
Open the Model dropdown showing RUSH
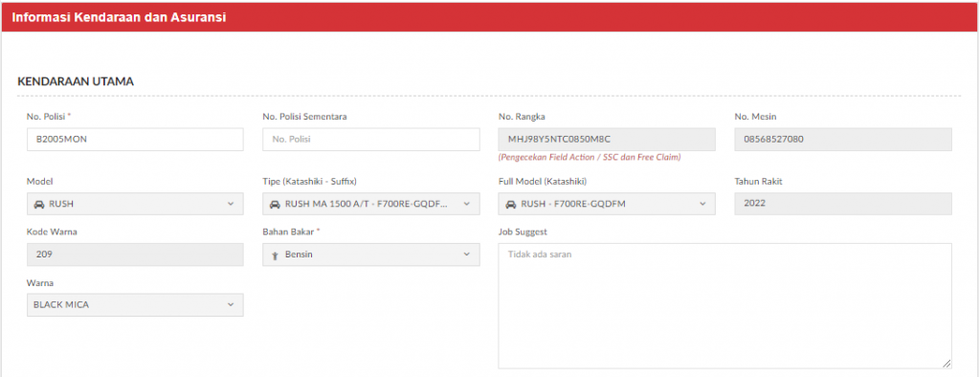click(135, 204)
